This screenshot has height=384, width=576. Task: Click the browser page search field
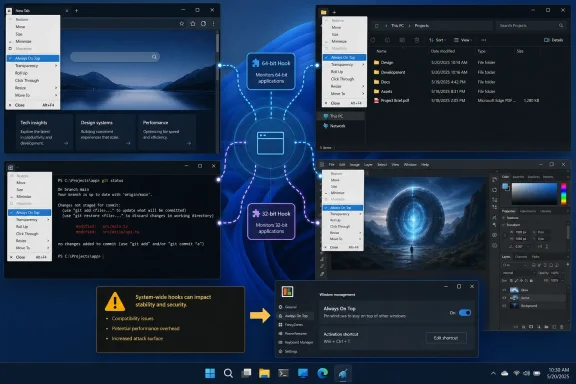pos(115,57)
